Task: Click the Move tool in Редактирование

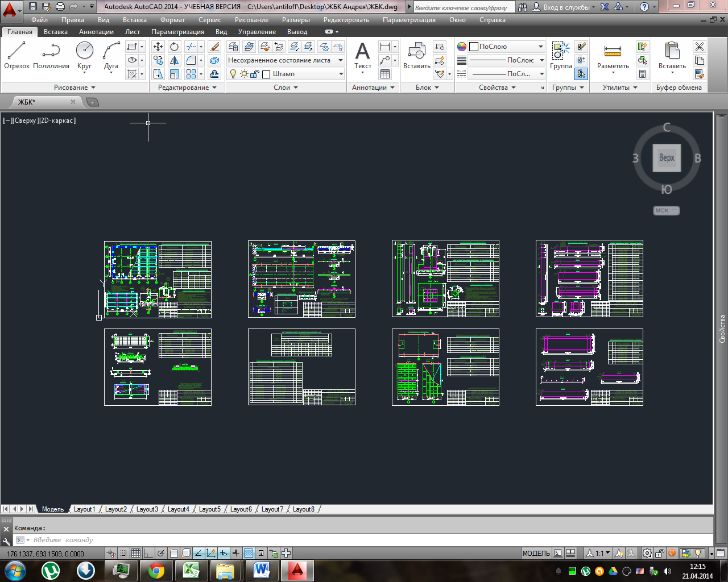Action: [158, 47]
